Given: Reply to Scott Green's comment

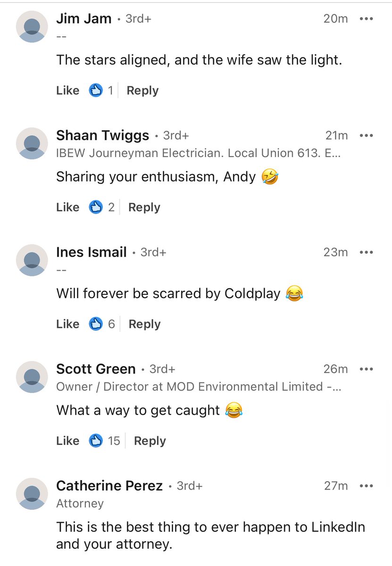Looking at the screenshot, I should (x=150, y=441).
